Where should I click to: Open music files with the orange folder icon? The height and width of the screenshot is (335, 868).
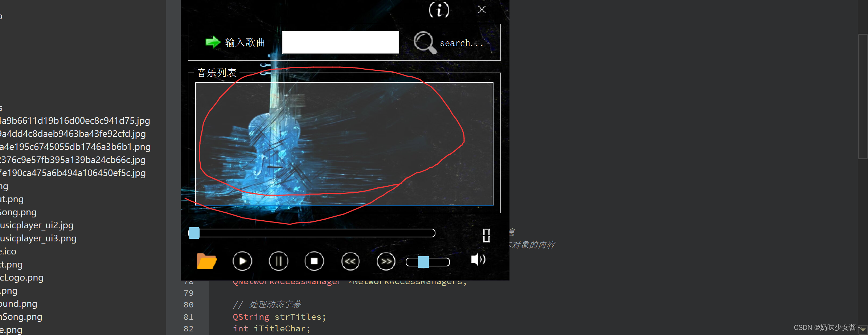coord(206,261)
